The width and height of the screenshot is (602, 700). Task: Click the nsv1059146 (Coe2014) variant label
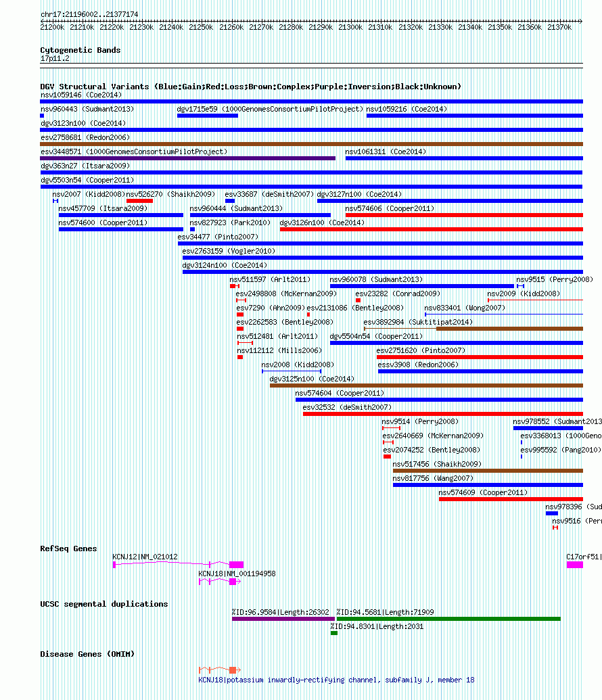tap(81, 95)
